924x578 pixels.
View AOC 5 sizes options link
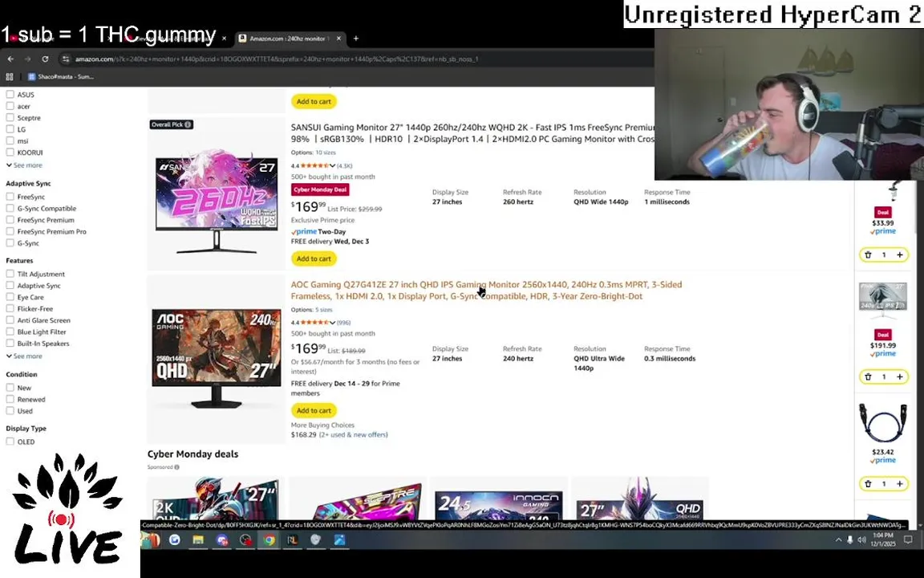tap(323, 310)
